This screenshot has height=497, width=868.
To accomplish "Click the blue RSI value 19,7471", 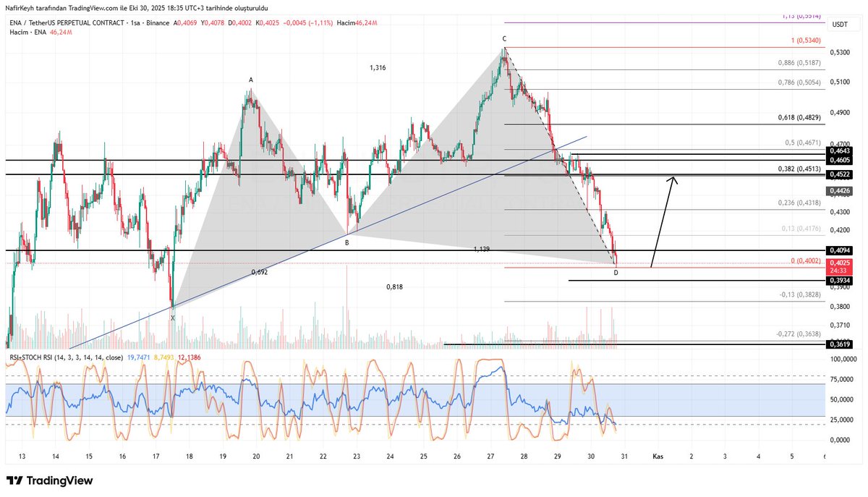I will pyautogui.click(x=140, y=357).
